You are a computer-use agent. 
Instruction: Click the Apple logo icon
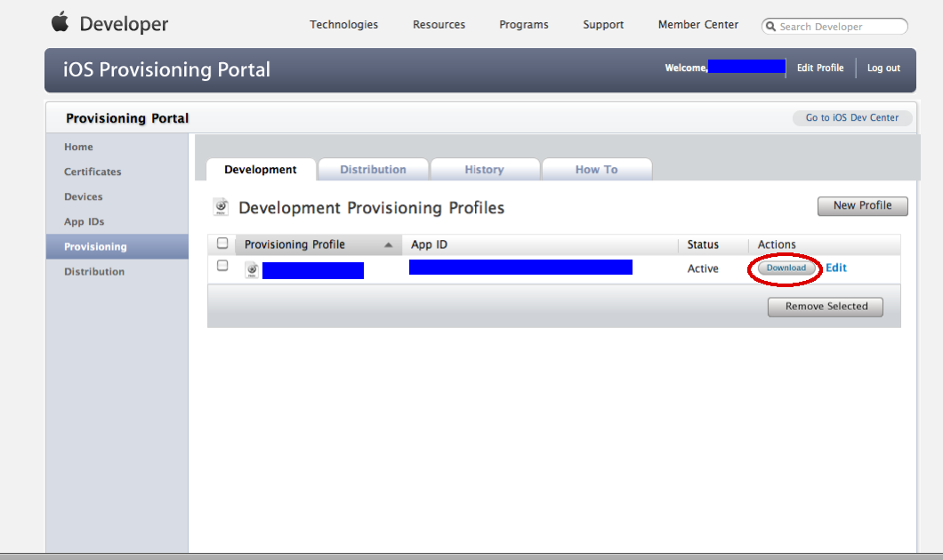pos(60,22)
